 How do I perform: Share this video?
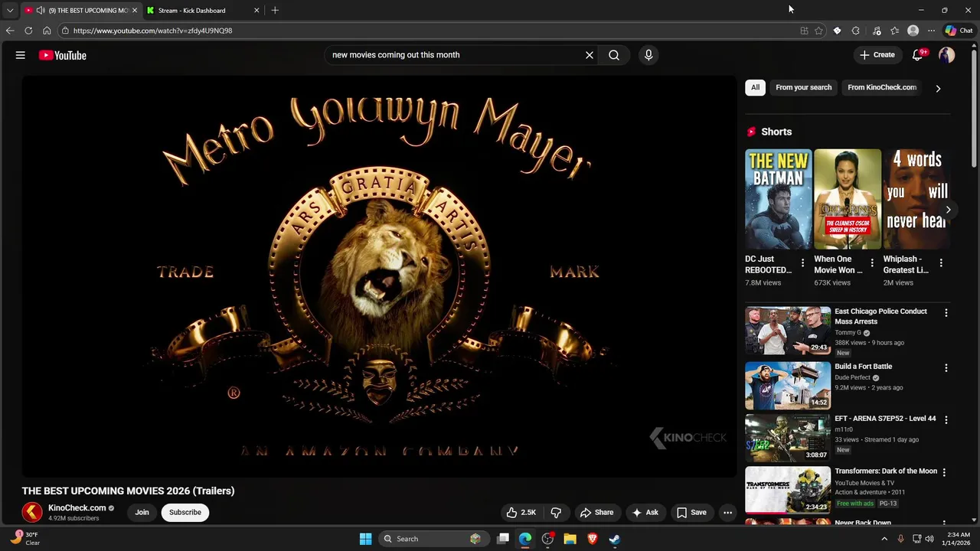(x=596, y=513)
